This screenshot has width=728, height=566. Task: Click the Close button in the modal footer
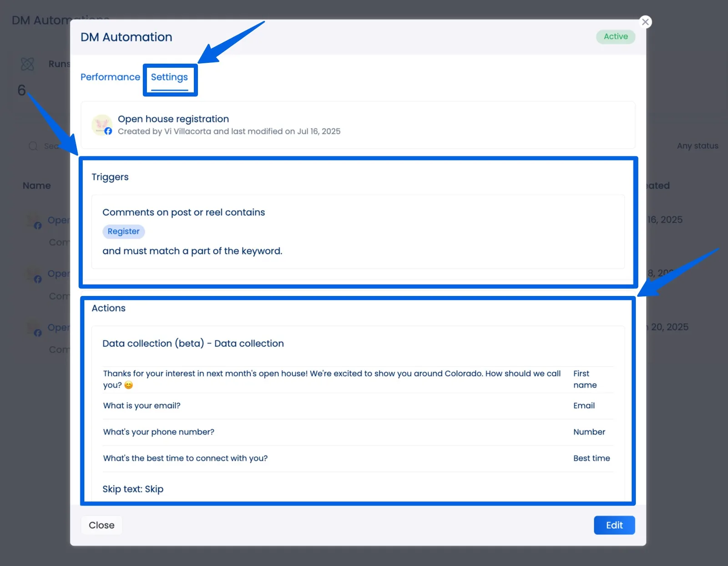pos(101,525)
